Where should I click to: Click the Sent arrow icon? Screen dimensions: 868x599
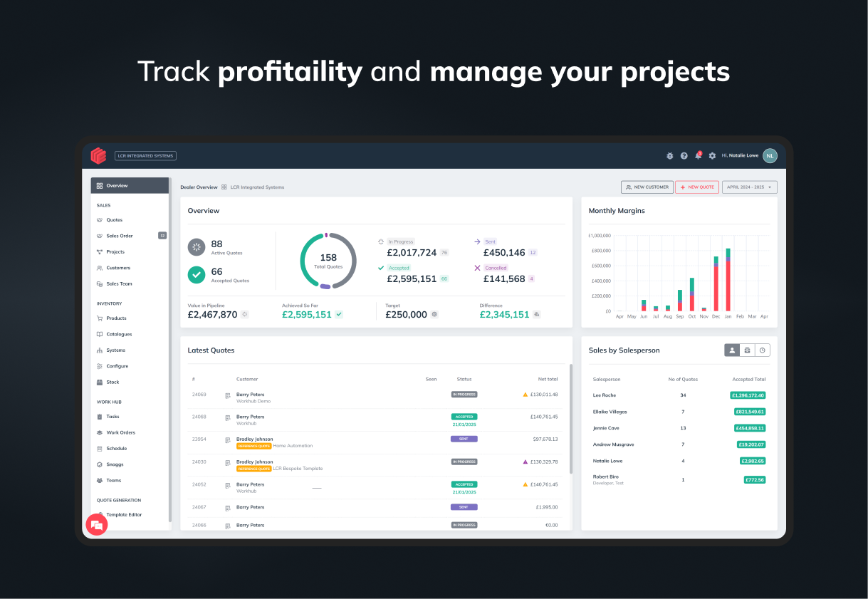tap(477, 241)
